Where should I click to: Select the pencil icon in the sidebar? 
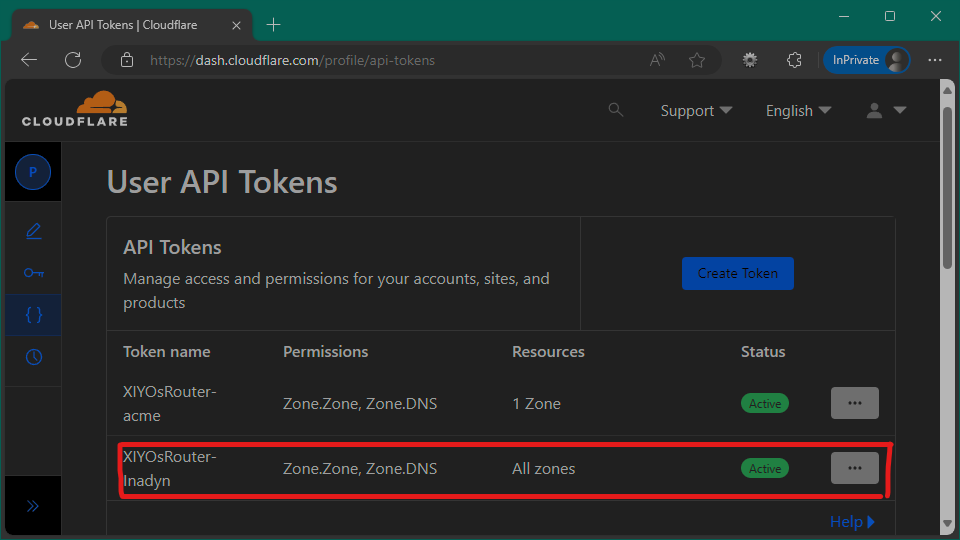click(33, 231)
